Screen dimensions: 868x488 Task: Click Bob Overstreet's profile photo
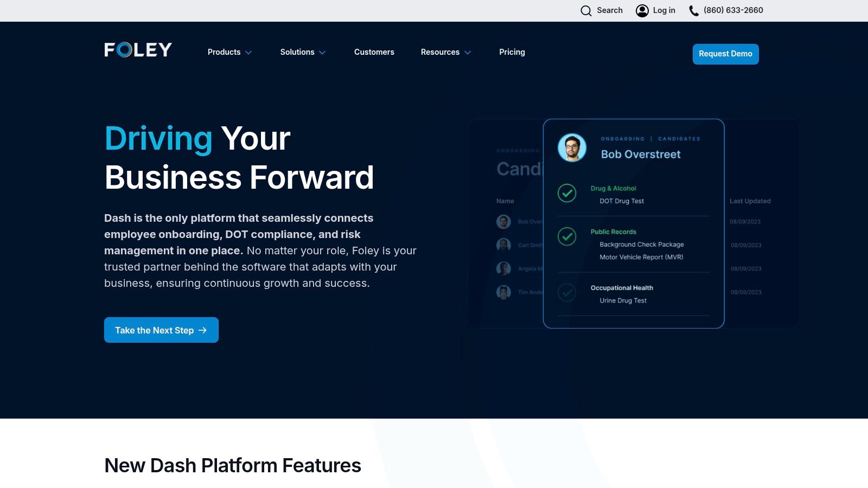572,147
